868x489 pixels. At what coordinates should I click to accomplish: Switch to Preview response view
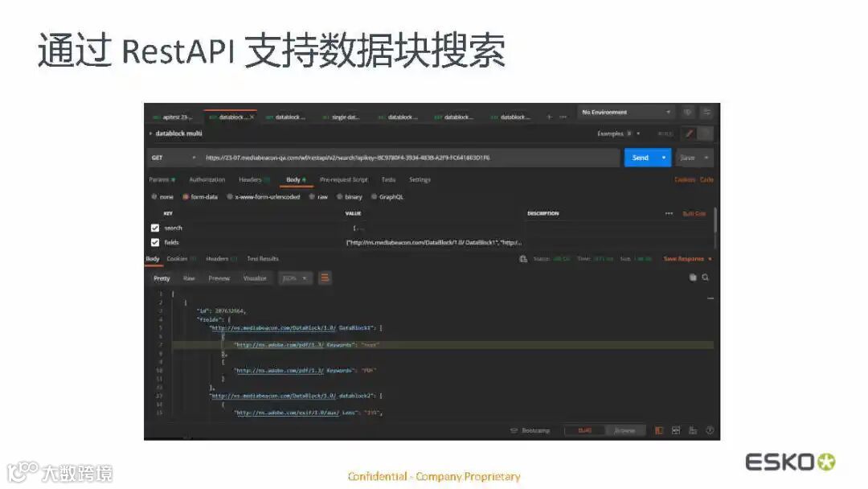coord(219,278)
